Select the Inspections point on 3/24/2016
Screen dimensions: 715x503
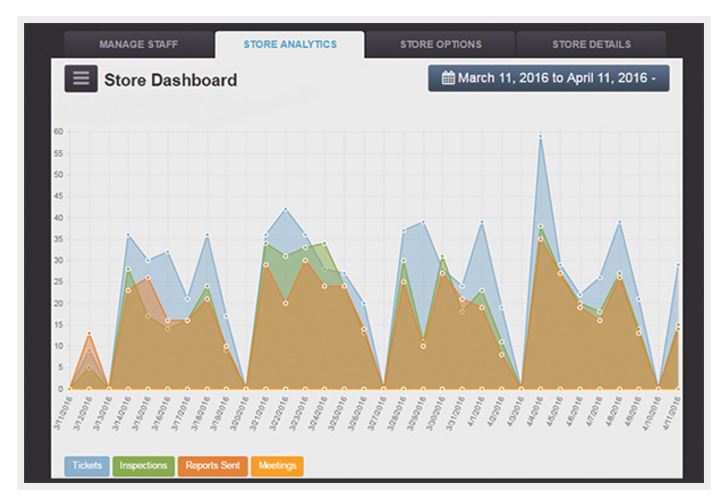[325, 244]
